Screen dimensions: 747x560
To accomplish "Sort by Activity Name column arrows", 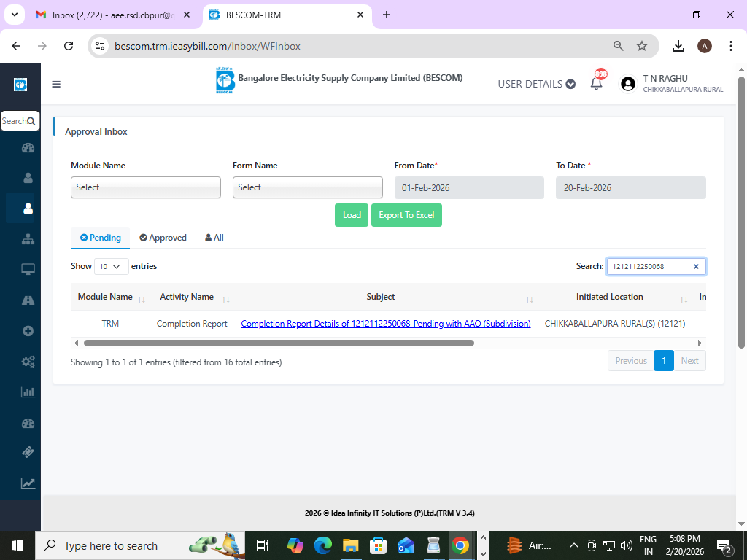I will coord(226,299).
